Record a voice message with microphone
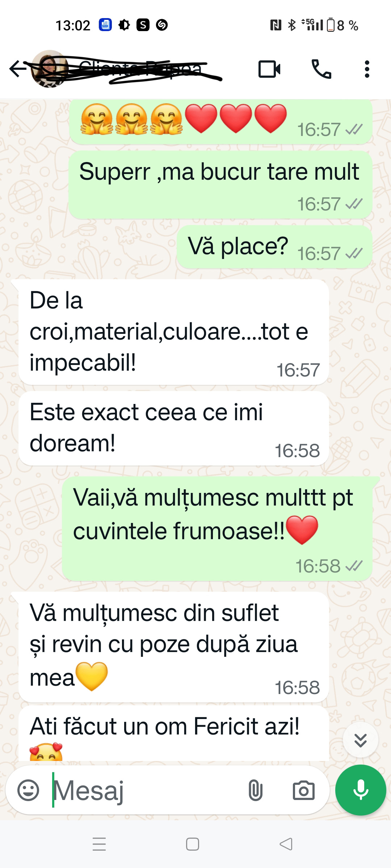 (x=361, y=790)
